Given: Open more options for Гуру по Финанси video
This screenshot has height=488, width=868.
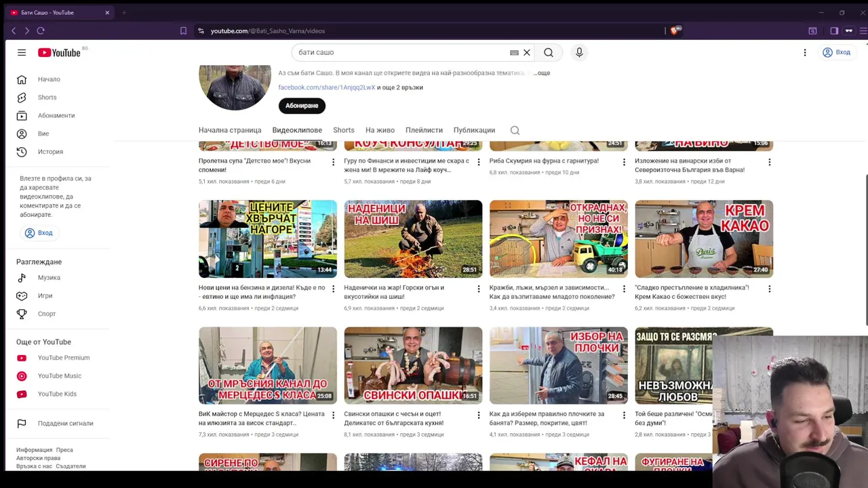Looking at the screenshot, I should 479,162.
